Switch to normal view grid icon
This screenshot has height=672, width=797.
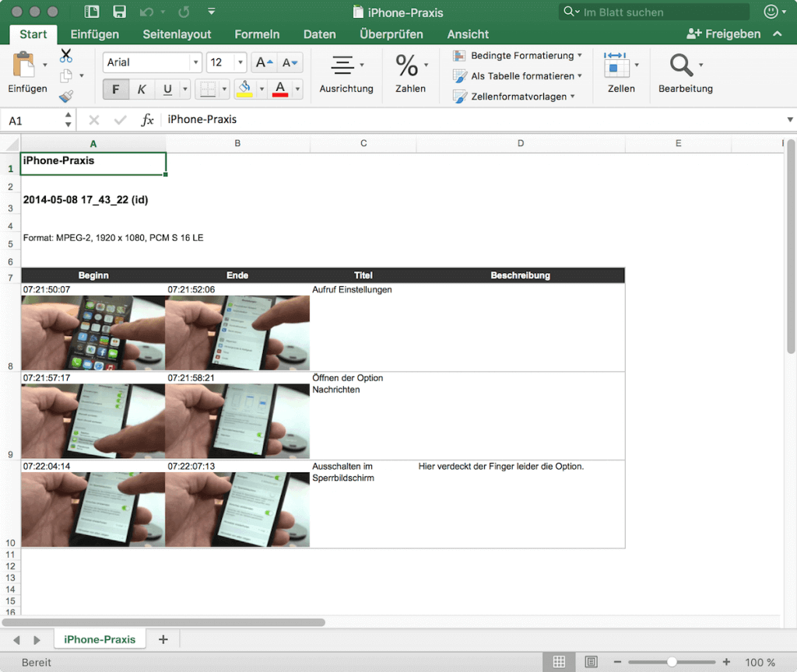click(559, 662)
